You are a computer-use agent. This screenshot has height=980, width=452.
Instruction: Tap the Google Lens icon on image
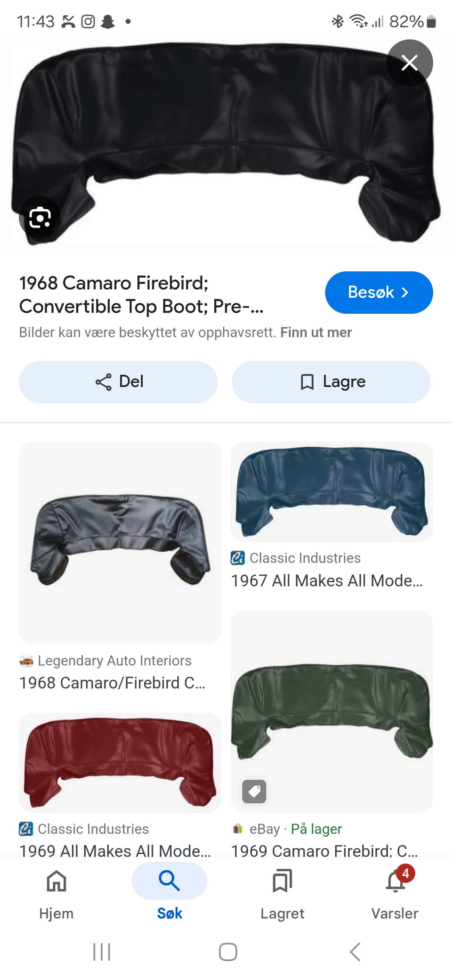point(40,218)
